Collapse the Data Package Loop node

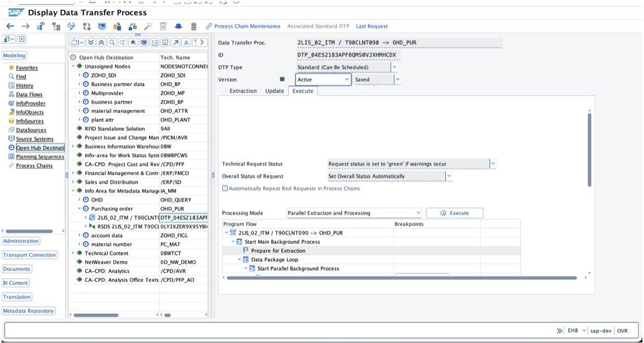click(x=239, y=260)
